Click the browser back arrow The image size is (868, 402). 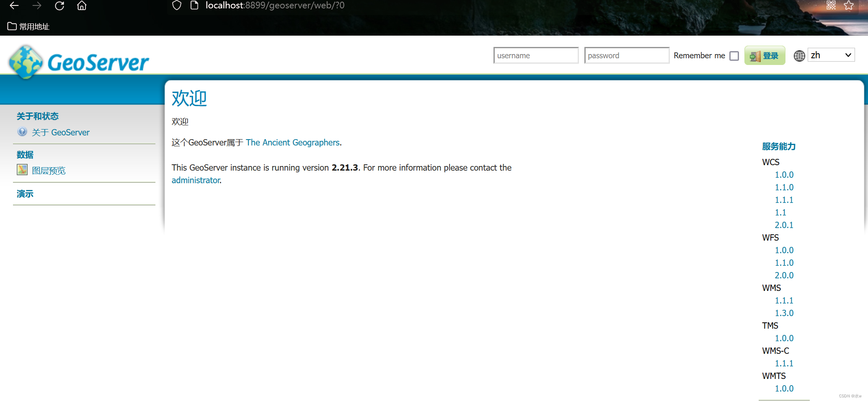(x=14, y=5)
